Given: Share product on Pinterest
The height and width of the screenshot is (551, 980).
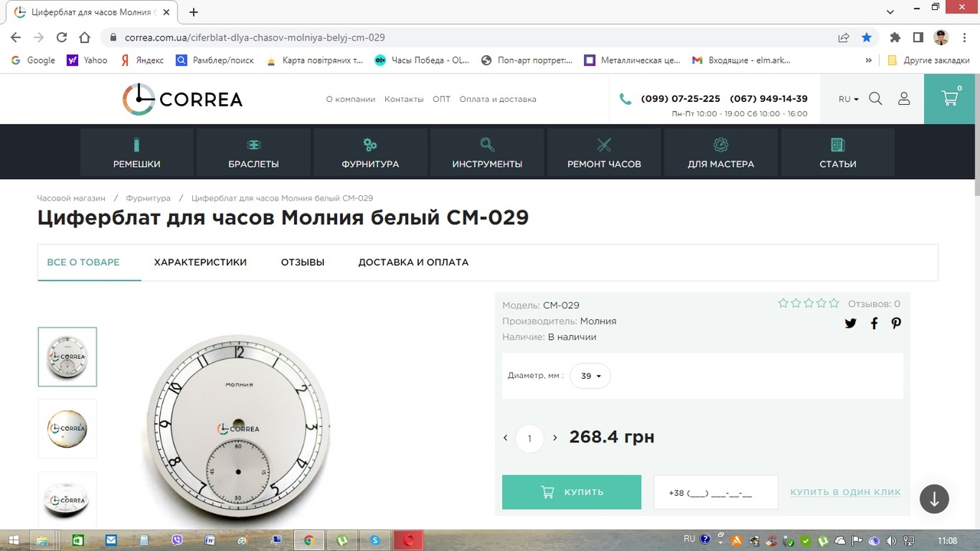Looking at the screenshot, I should (x=896, y=323).
